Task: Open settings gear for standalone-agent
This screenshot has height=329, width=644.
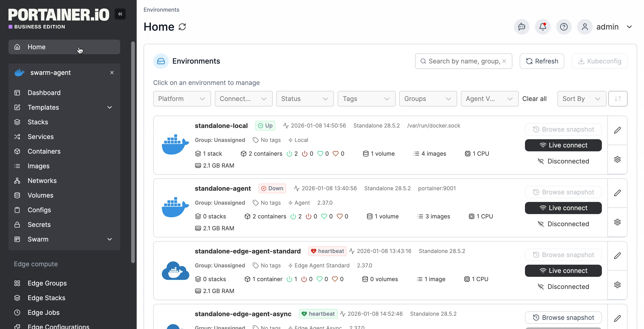Action: coord(617,222)
